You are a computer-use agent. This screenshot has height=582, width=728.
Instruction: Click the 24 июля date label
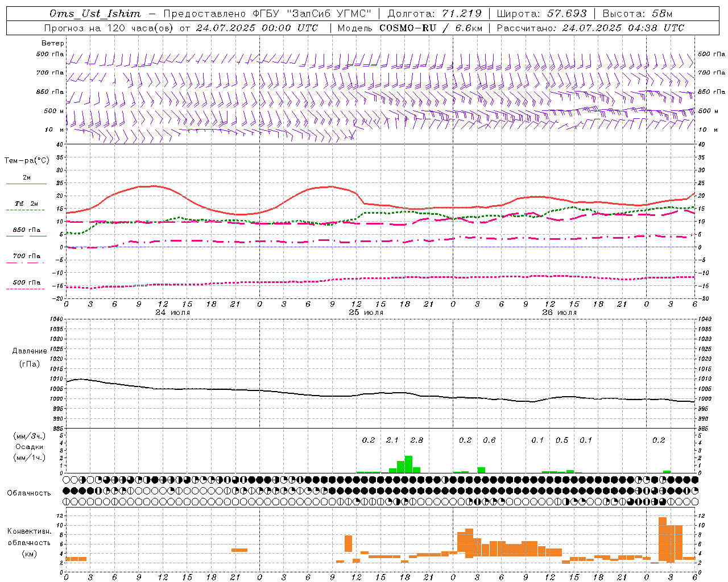pos(173,313)
